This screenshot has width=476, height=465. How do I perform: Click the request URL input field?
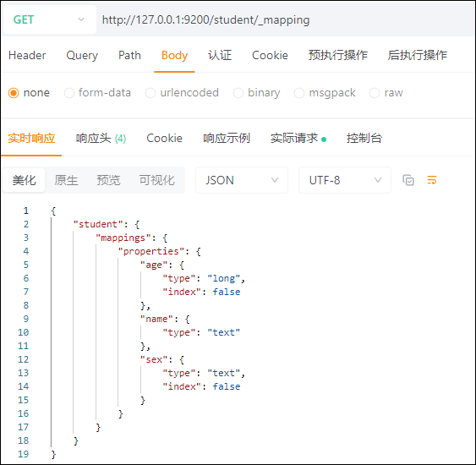click(x=286, y=19)
